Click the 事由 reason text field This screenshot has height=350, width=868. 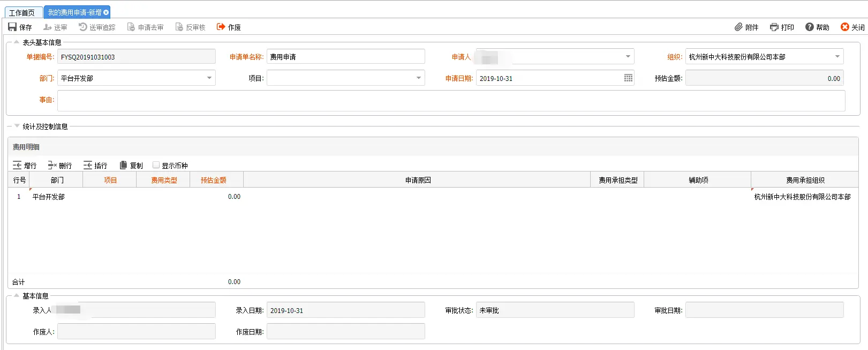click(451, 100)
